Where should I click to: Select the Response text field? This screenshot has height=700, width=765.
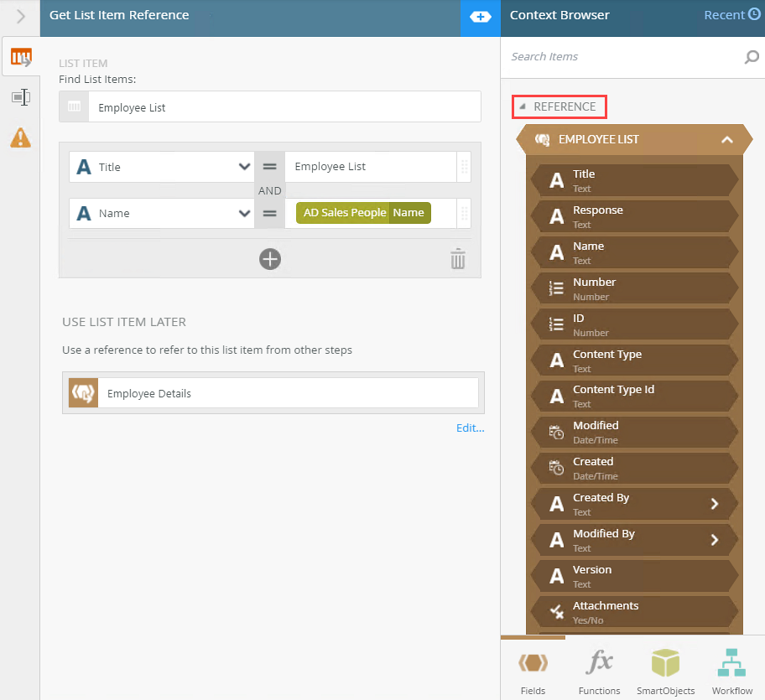pos(634,217)
